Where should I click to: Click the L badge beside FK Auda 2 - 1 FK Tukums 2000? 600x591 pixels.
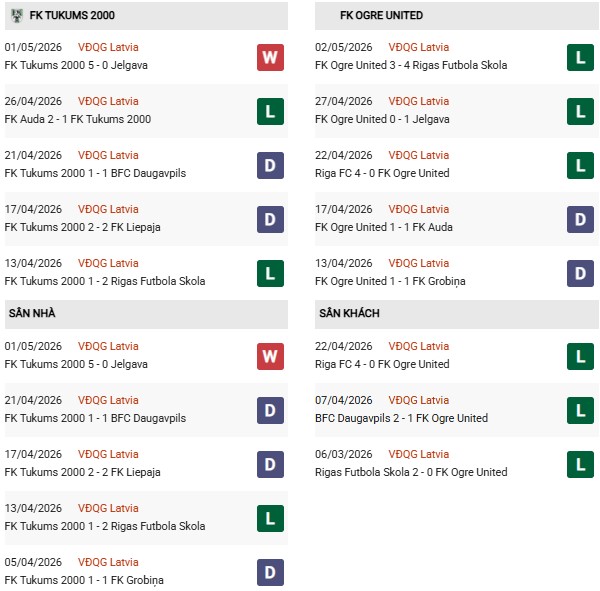tap(270, 112)
